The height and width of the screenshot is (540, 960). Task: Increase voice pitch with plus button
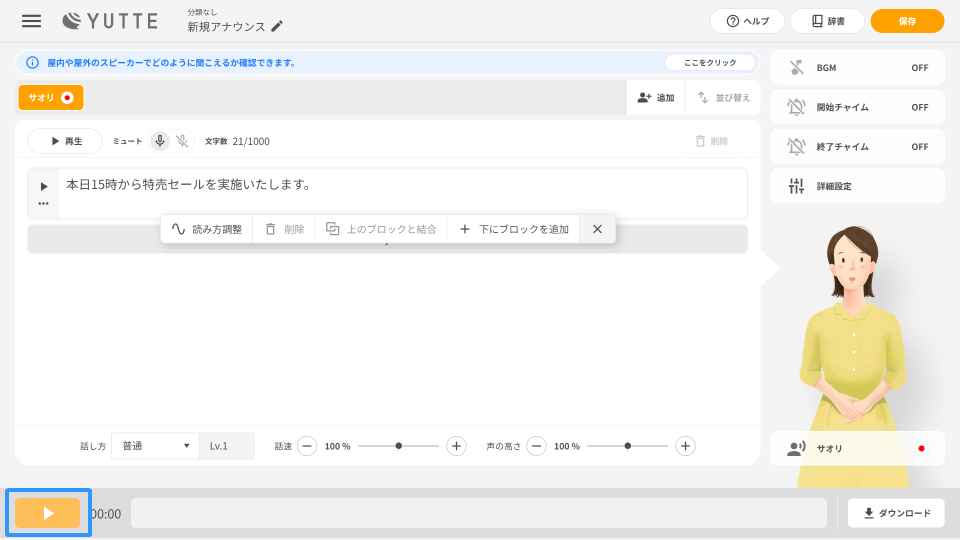coord(685,446)
